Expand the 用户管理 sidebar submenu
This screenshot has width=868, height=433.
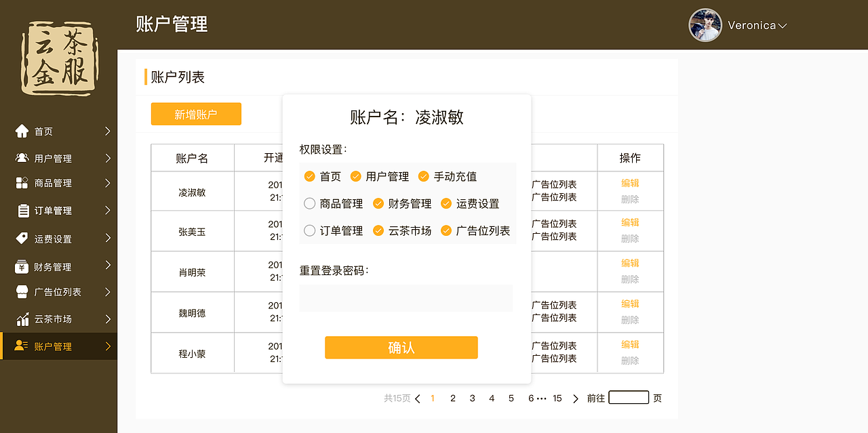pos(108,157)
